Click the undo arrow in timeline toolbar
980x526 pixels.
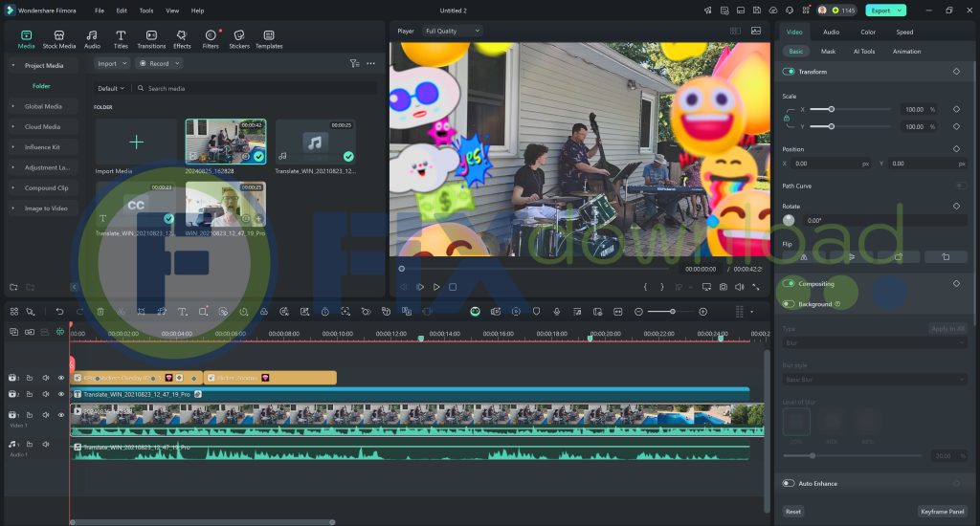[x=59, y=312]
